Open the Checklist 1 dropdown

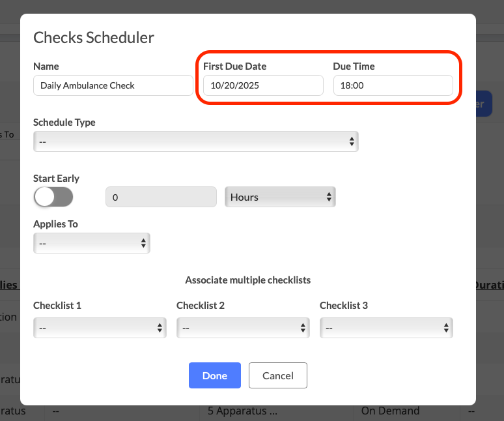100,328
